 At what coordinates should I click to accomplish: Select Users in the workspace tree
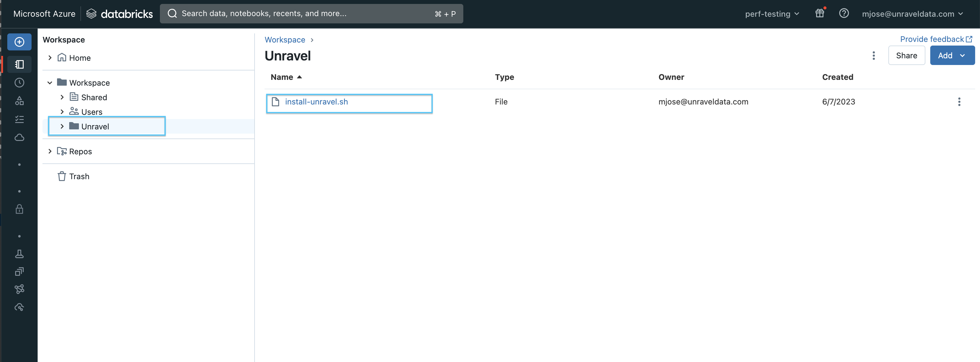tap(92, 112)
